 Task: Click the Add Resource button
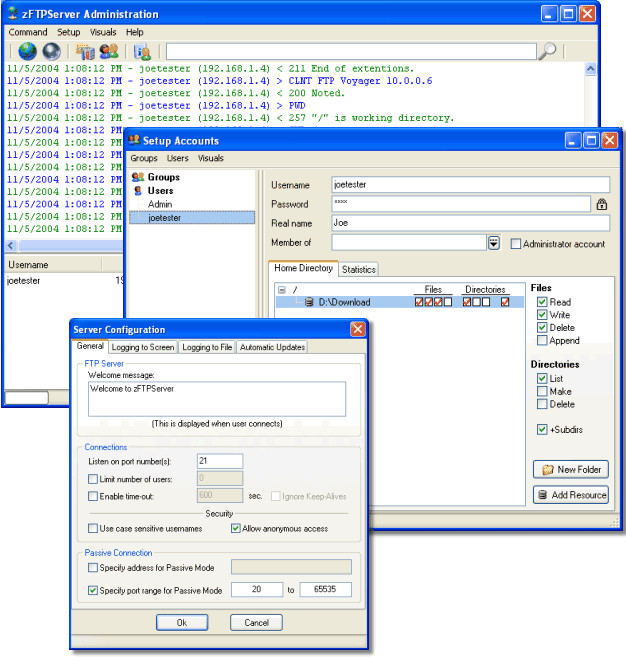pos(571,495)
